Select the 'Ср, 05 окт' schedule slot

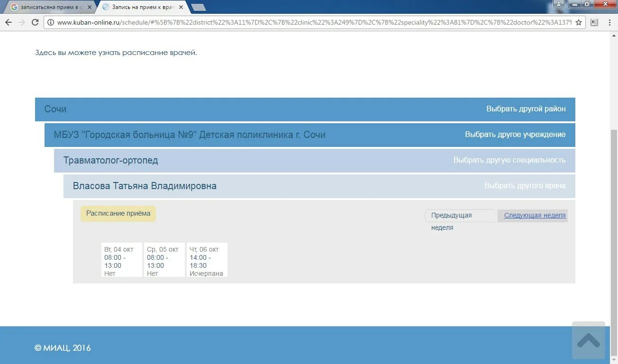164,260
